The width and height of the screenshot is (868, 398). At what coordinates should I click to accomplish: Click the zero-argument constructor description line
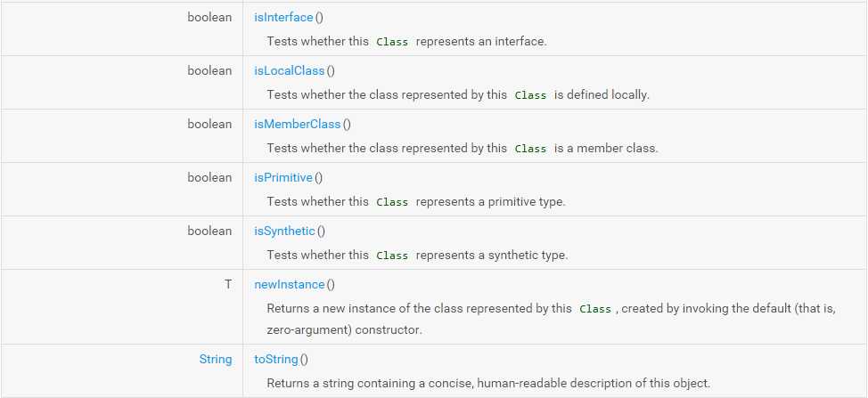[344, 330]
